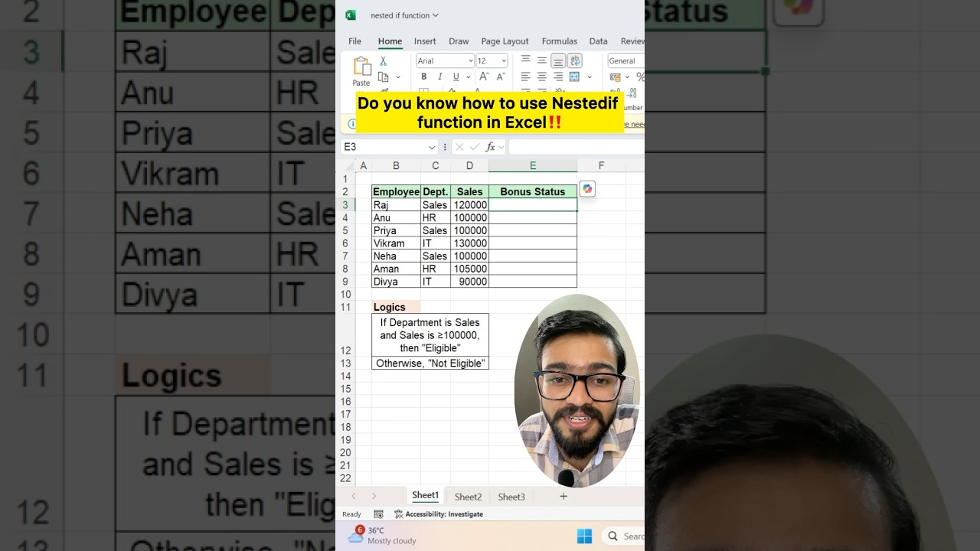Click Accessibility: Investigate in the status bar
The image size is (980, 551).
coord(439,514)
